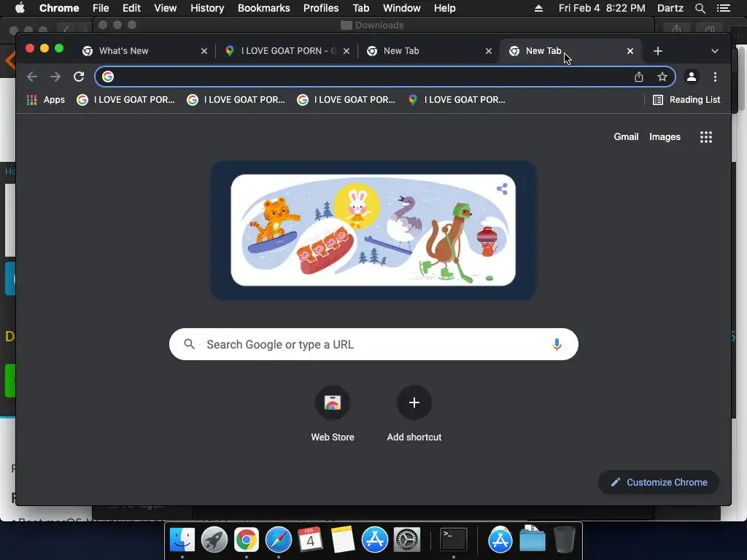The width and height of the screenshot is (747, 560).
Task: Open the Images link
Action: click(x=665, y=136)
